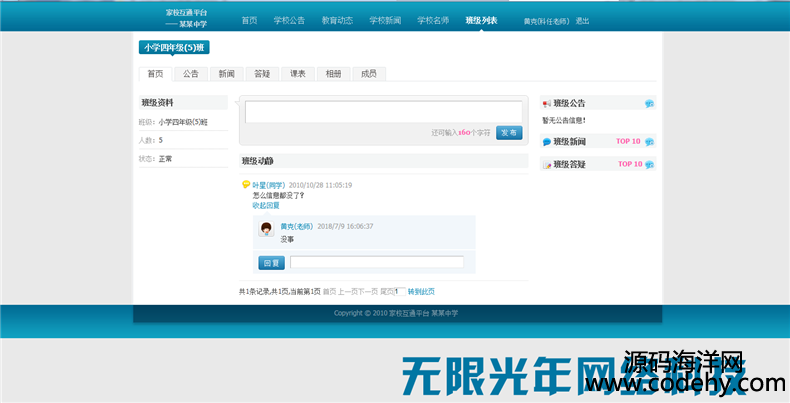Open more via bubble icon in 班级公告 header
The width and height of the screenshot is (790, 403).
[649, 104]
